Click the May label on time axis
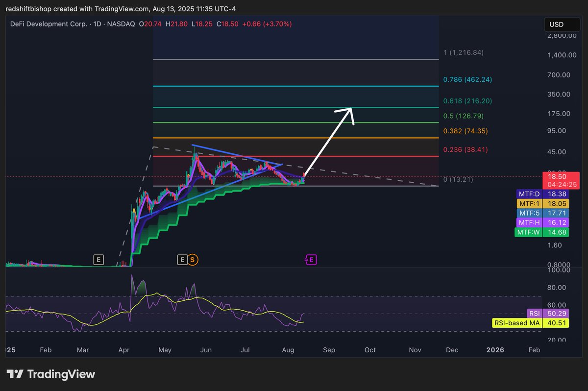Viewport: 588px width, 391px height. click(x=165, y=350)
